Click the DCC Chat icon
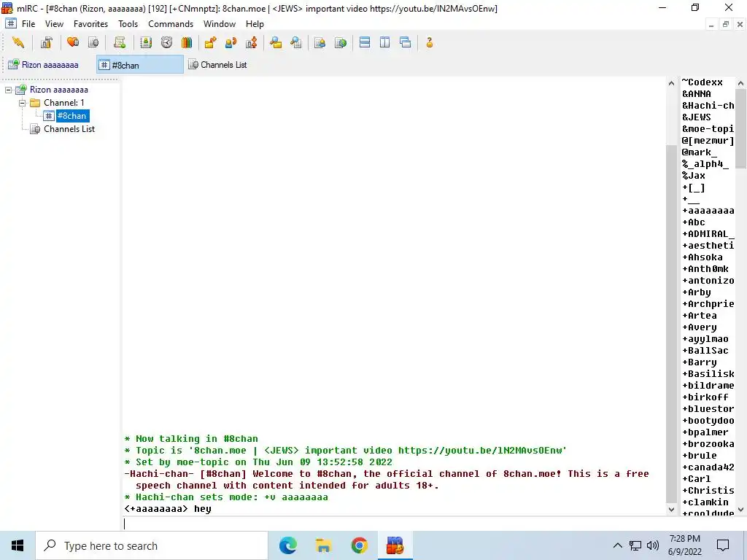 click(x=231, y=42)
